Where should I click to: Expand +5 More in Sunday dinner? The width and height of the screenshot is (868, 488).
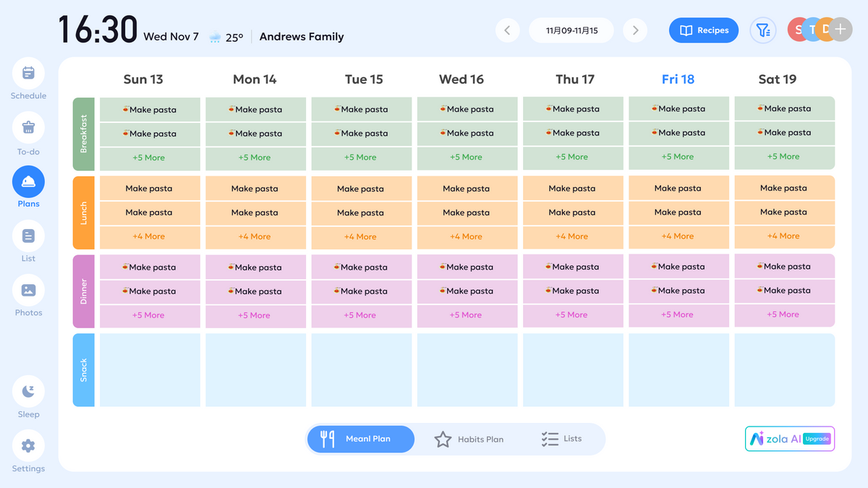click(149, 315)
